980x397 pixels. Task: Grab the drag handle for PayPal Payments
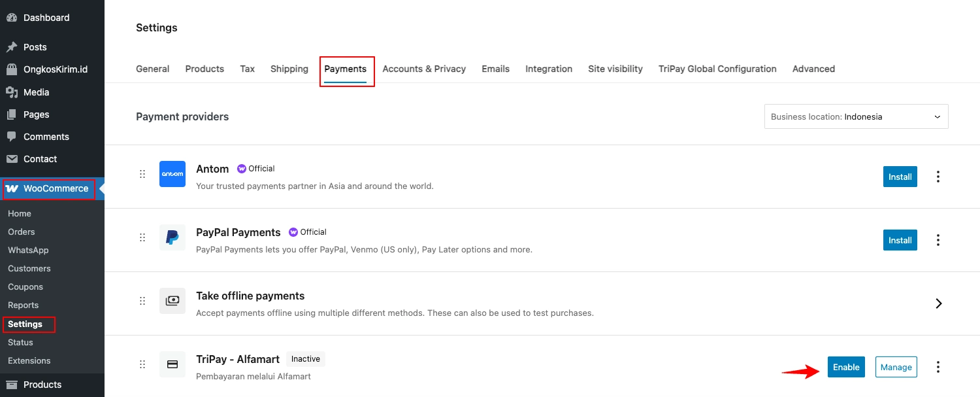142,237
